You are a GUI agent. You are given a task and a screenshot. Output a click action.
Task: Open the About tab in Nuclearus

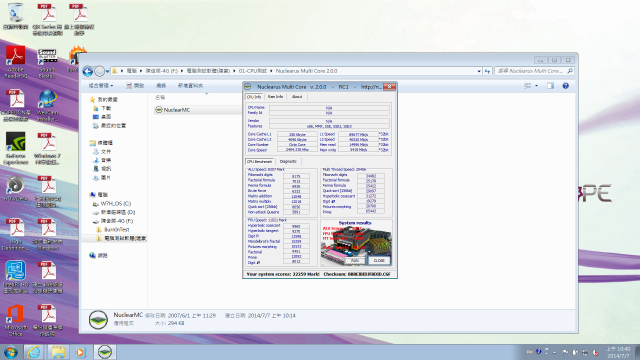tap(297, 97)
